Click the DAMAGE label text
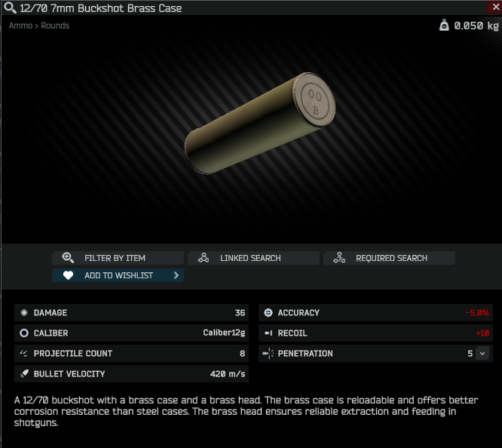502x448 pixels. coord(51,313)
